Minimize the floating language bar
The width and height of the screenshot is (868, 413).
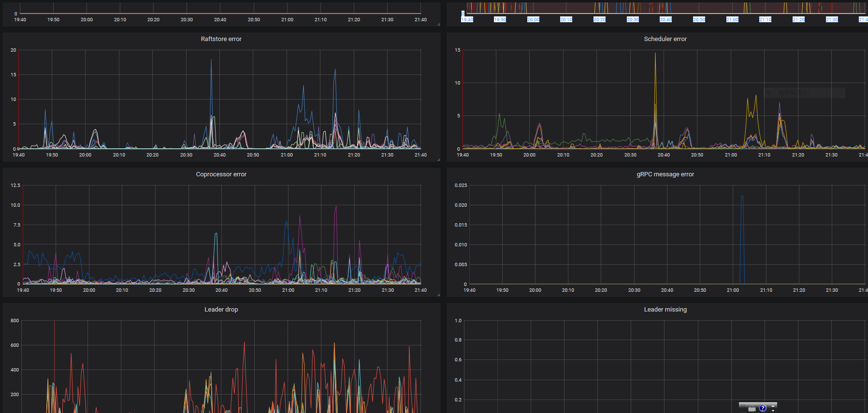[x=773, y=405]
